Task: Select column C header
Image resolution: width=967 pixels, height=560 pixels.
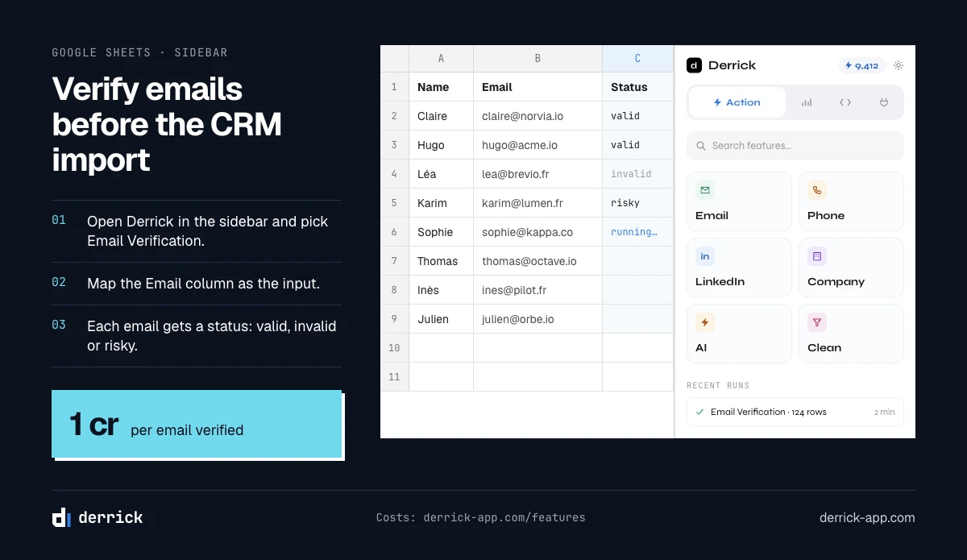Action: click(637, 59)
